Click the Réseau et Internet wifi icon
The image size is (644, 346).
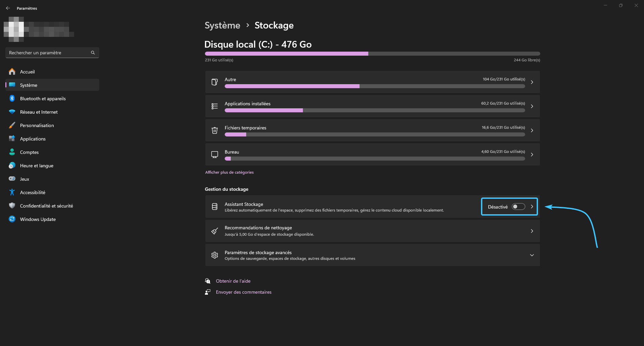click(x=12, y=112)
